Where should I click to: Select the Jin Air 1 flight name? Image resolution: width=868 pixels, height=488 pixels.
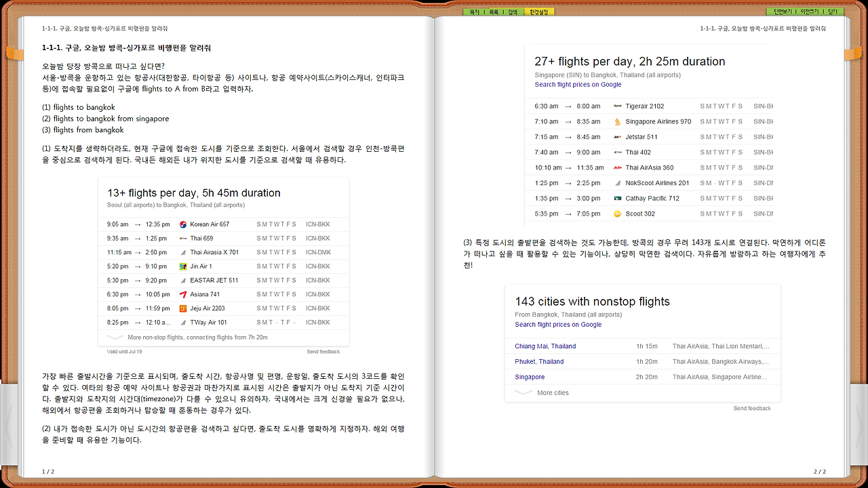201,266
